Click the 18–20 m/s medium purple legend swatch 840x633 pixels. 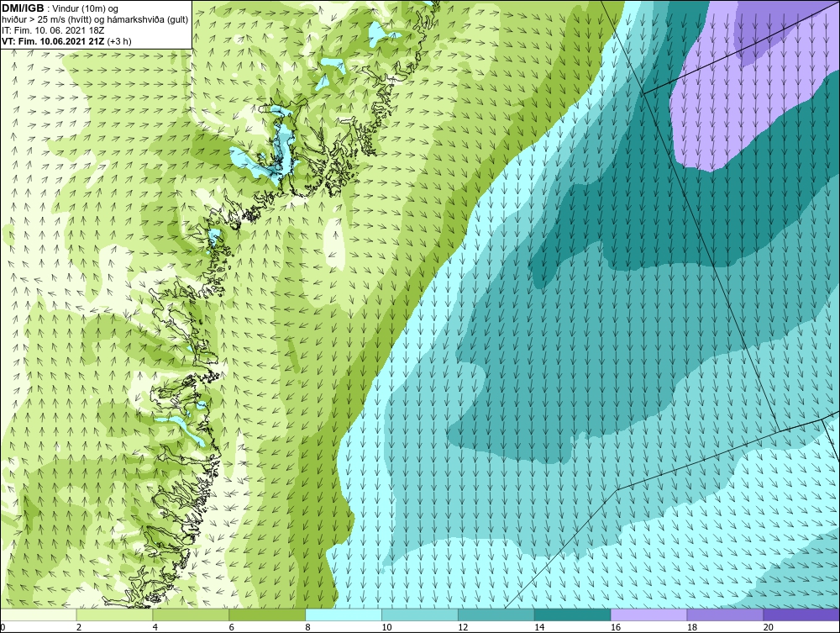click(726, 615)
